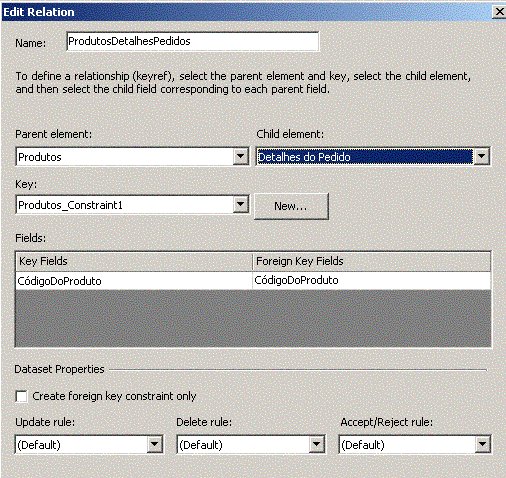This screenshot has width=506, height=478.
Task: Click the CódigoDoProduto key field cell
Action: (134, 281)
